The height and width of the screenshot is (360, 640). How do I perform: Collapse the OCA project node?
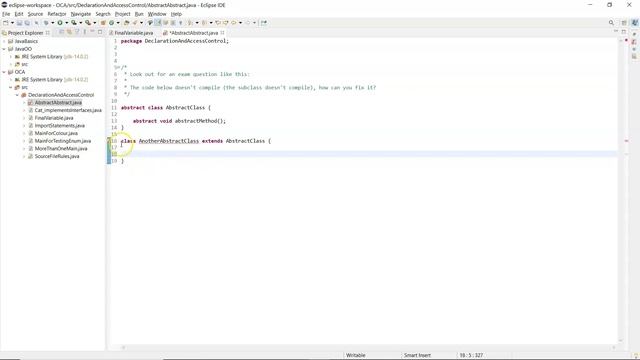4,72
